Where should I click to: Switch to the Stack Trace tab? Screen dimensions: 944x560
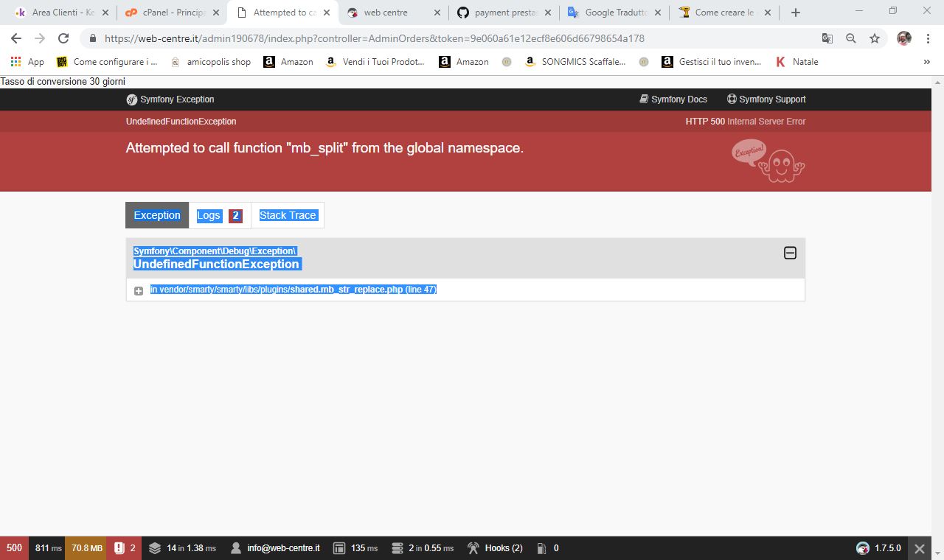[288, 215]
